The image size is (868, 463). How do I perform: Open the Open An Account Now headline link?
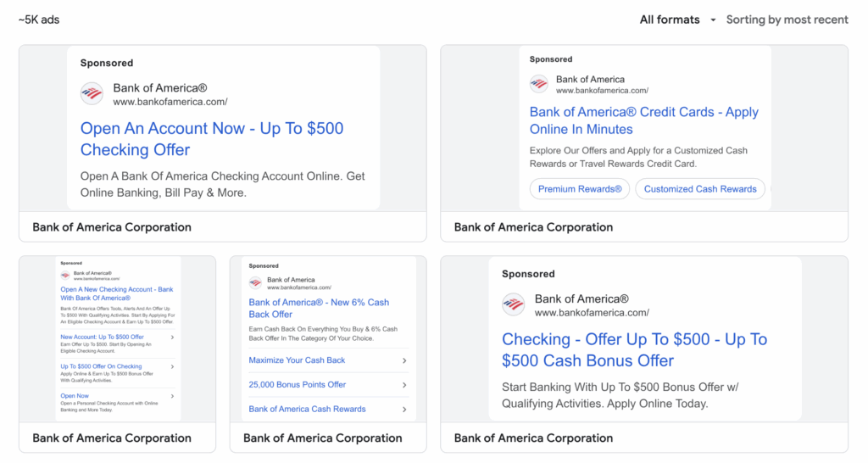pos(212,139)
